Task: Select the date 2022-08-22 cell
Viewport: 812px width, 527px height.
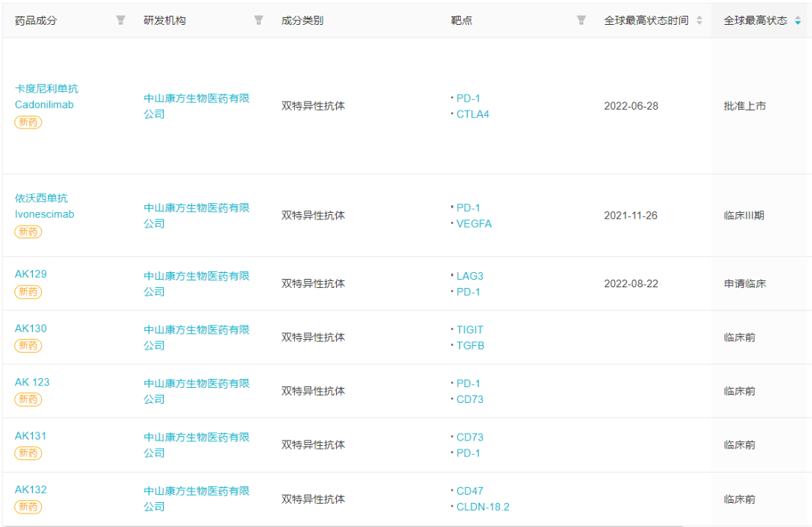Action: point(631,283)
